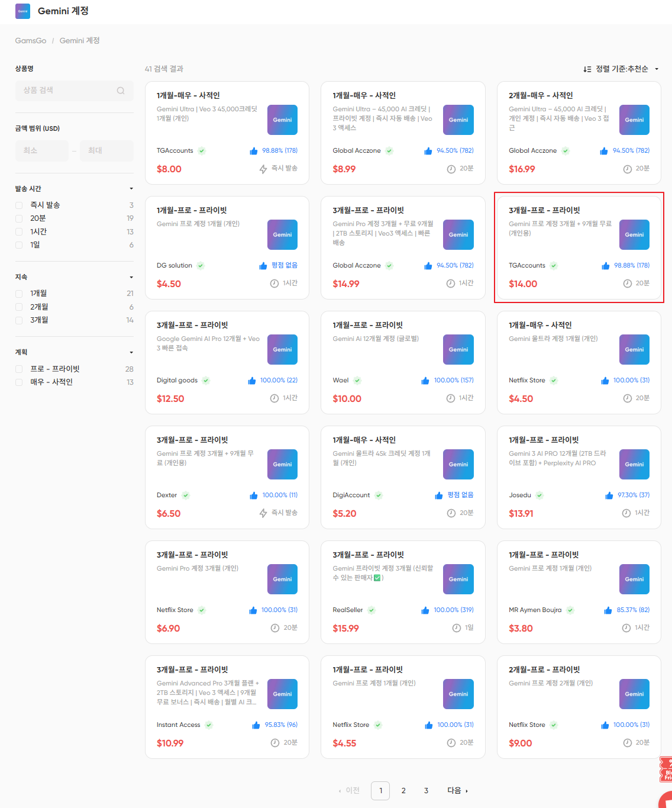Click clock icon on the $9.00 Netflix Store card

(628, 743)
